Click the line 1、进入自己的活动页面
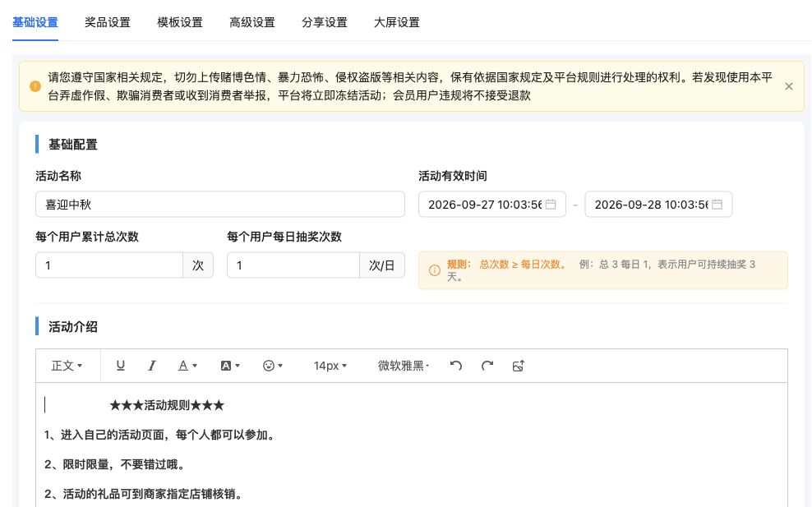Image resolution: width=812 pixels, height=507 pixels. [x=161, y=435]
